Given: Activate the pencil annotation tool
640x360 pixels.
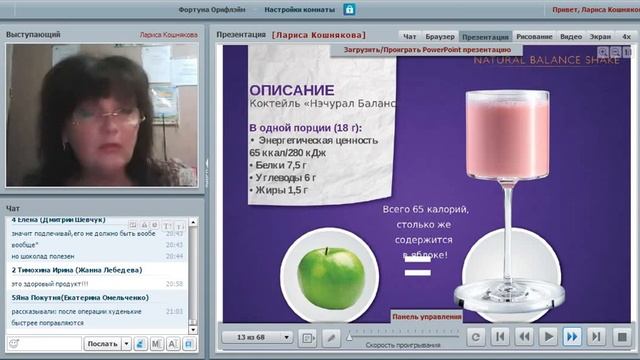Looking at the screenshot, I should point(331,338).
